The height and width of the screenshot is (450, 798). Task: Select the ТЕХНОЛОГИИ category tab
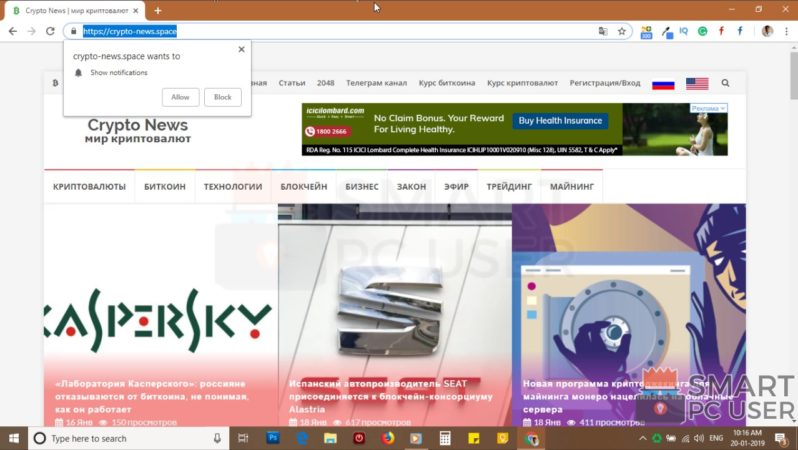pos(233,187)
